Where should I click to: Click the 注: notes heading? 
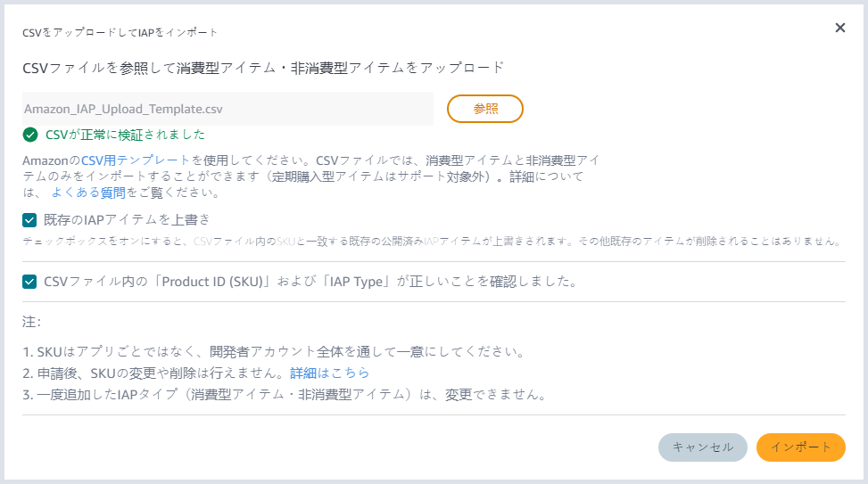click(x=32, y=321)
